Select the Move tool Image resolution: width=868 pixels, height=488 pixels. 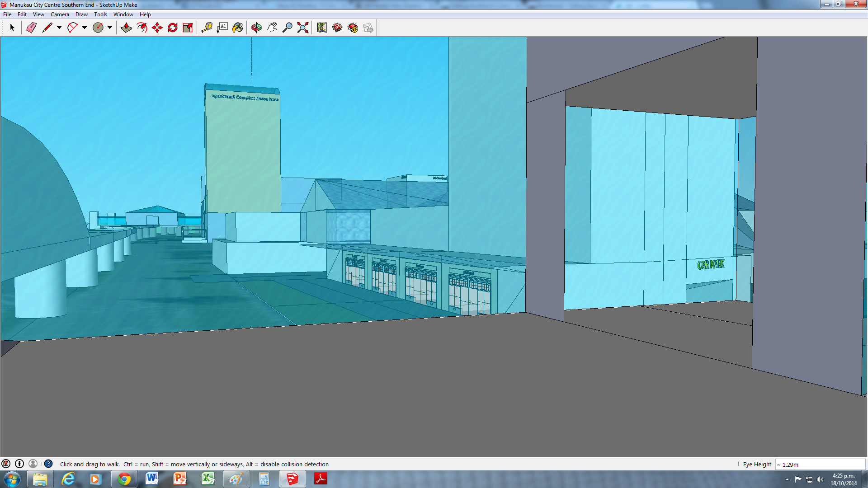157,28
